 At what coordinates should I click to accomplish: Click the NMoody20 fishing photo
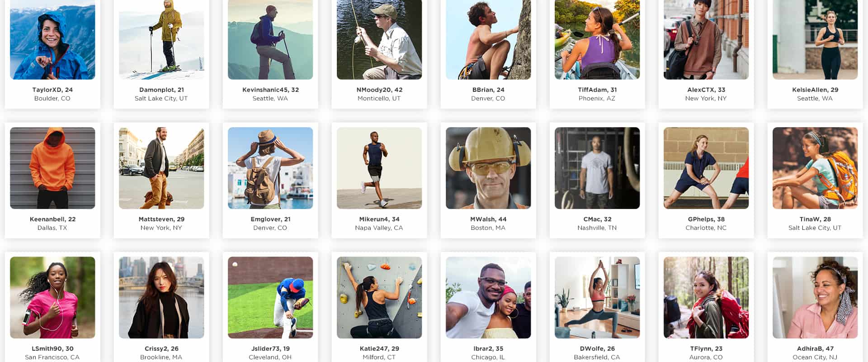tap(379, 39)
